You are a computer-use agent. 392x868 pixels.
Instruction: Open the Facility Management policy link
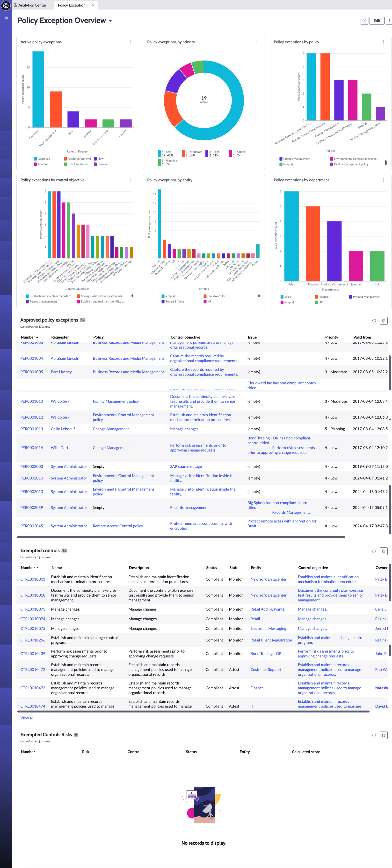pyautogui.click(x=116, y=401)
